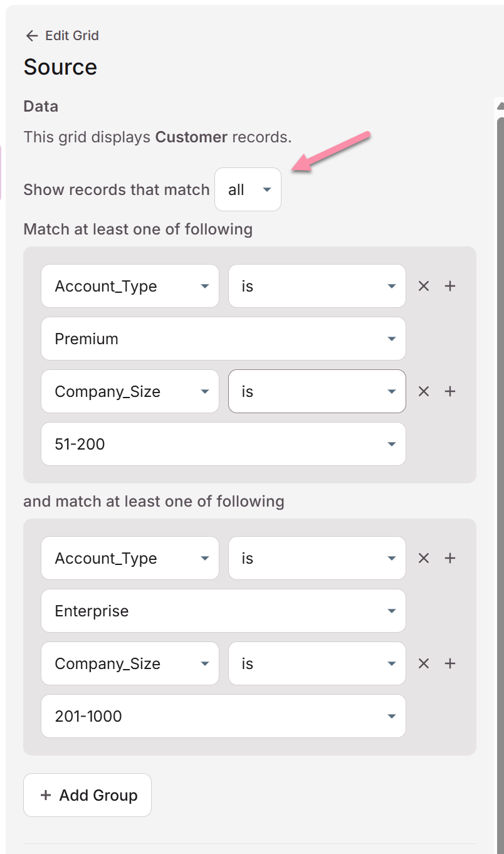Remove the Account_Type is Premium condition
The image size is (504, 854).
pyautogui.click(x=424, y=286)
